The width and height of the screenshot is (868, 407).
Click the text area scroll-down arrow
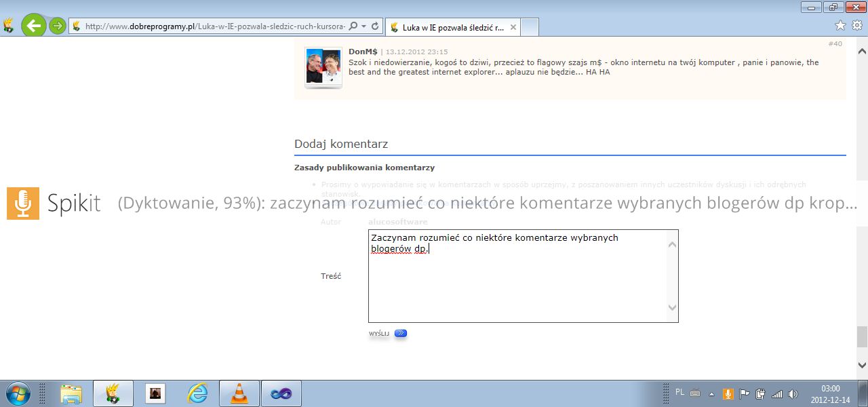(672, 307)
